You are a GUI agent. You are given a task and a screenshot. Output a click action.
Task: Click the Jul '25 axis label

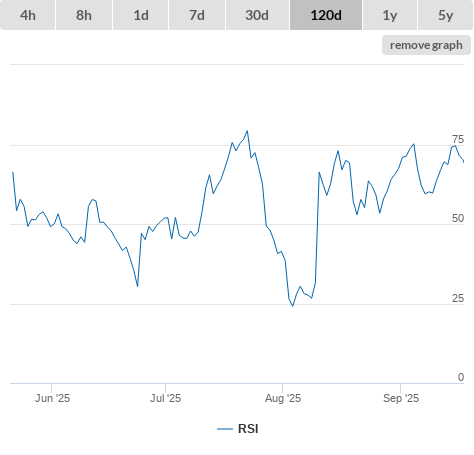coord(165,398)
